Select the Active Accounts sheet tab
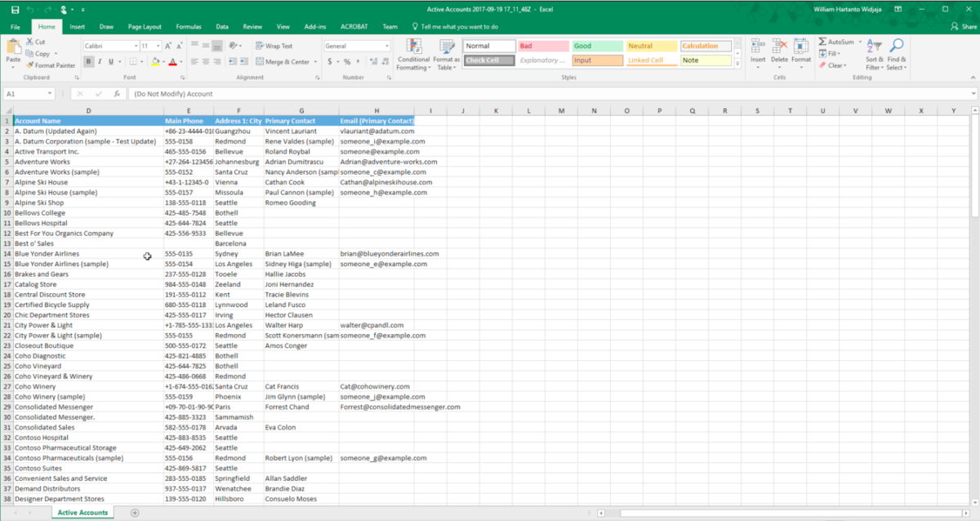The height and width of the screenshot is (521, 980). coord(82,513)
